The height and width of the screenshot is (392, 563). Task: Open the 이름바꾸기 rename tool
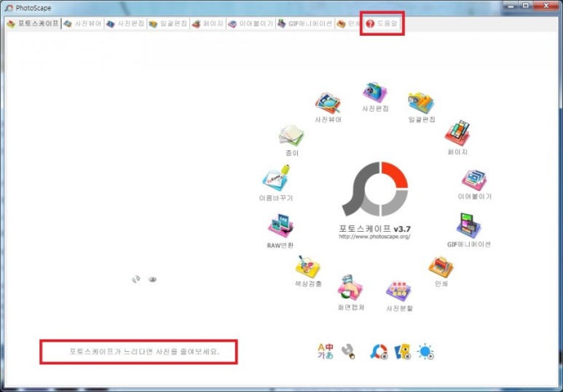point(276,178)
